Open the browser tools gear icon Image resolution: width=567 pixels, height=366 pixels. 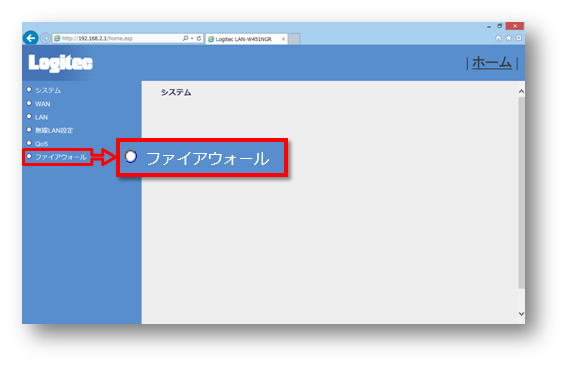point(519,38)
